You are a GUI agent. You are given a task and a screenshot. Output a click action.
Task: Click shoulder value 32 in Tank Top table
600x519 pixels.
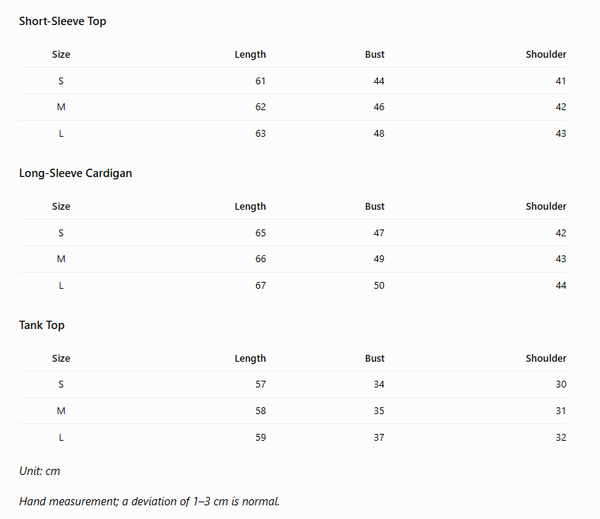click(561, 437)
